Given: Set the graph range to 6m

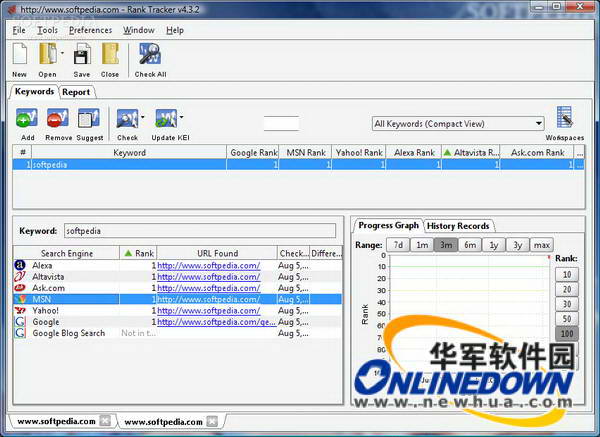Looking at the screenshot, I should pyautogui.click(x=470, y=245).
